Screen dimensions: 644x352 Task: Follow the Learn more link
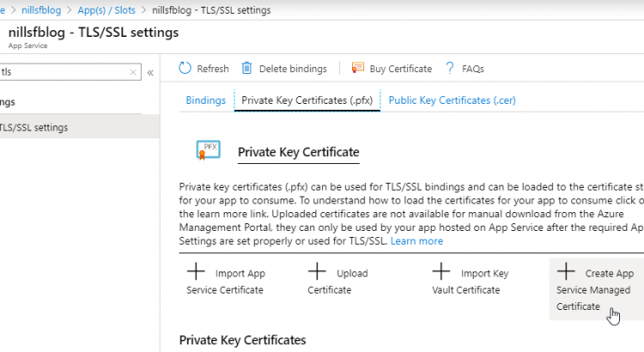coord(416,241)
